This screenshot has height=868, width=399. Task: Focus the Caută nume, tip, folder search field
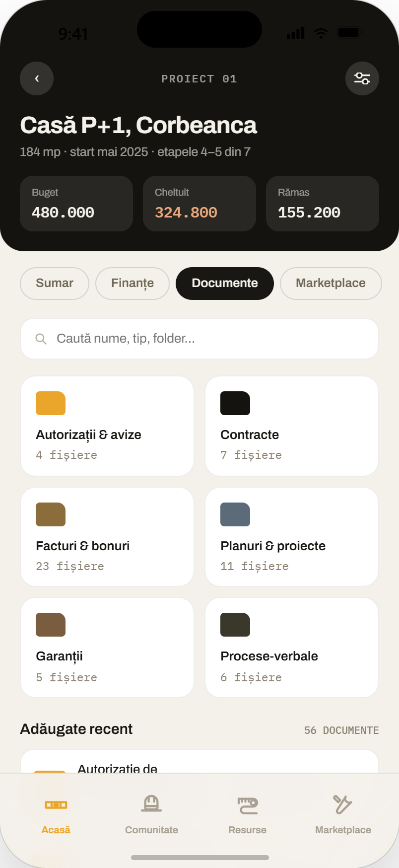coord(199,339)
